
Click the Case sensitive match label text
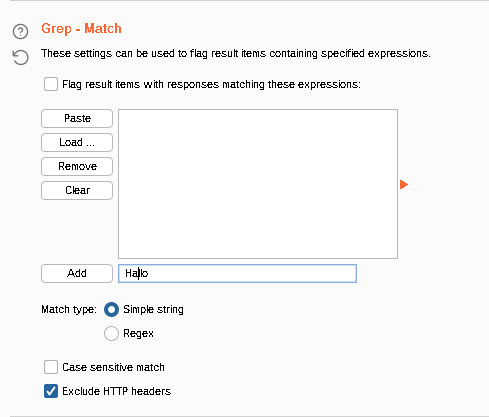(x=113, y=367)
